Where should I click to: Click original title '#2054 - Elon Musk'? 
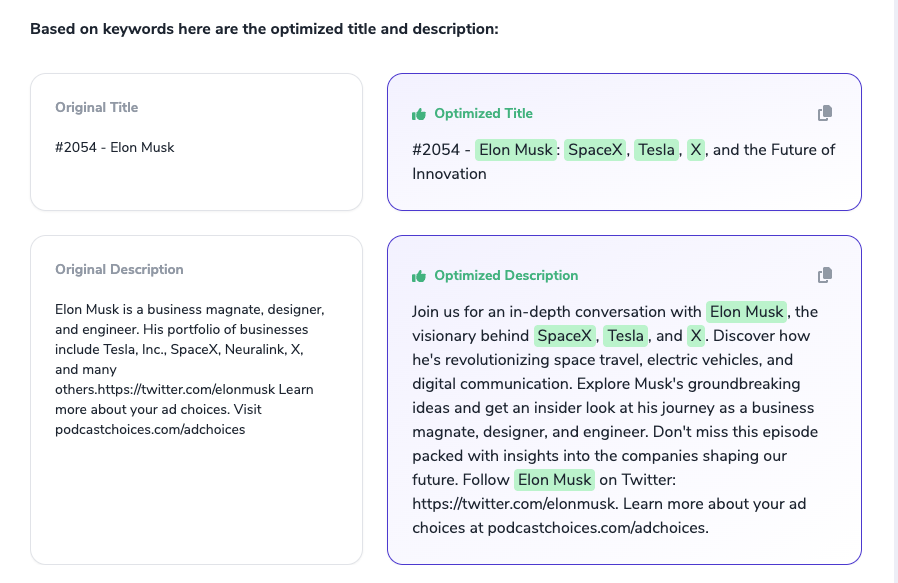tap(115, 147)
